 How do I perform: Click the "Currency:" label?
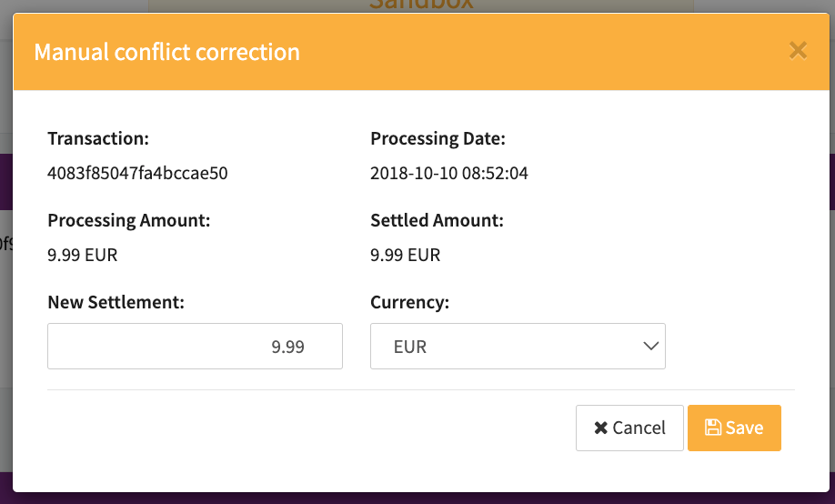(x=409, y=302)
